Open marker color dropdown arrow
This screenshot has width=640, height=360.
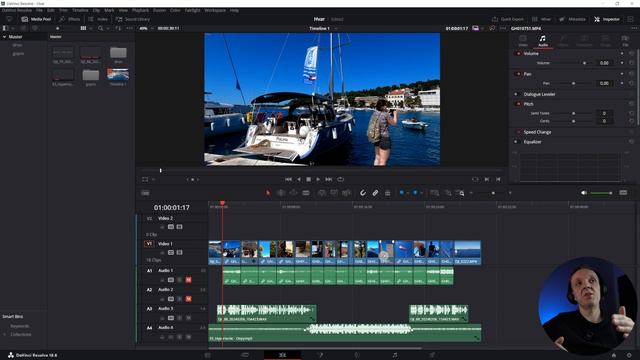[421, 193]
